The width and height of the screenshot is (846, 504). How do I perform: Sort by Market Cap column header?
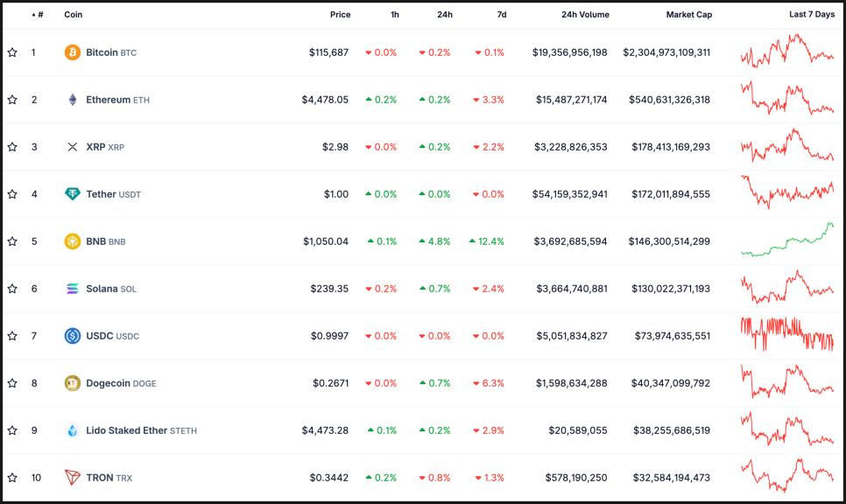coord(689,15)
